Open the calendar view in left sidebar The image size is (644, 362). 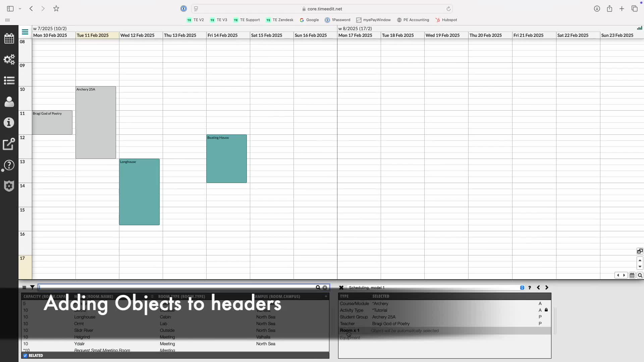coord(9,38)
